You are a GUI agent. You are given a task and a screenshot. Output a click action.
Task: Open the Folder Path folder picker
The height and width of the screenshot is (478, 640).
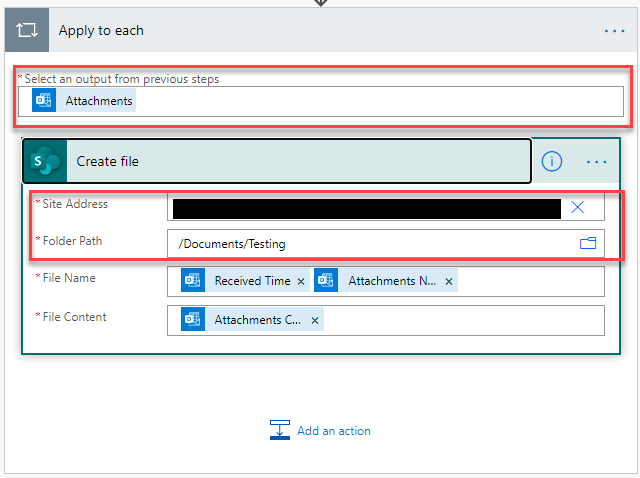click(x=587, y=243)
